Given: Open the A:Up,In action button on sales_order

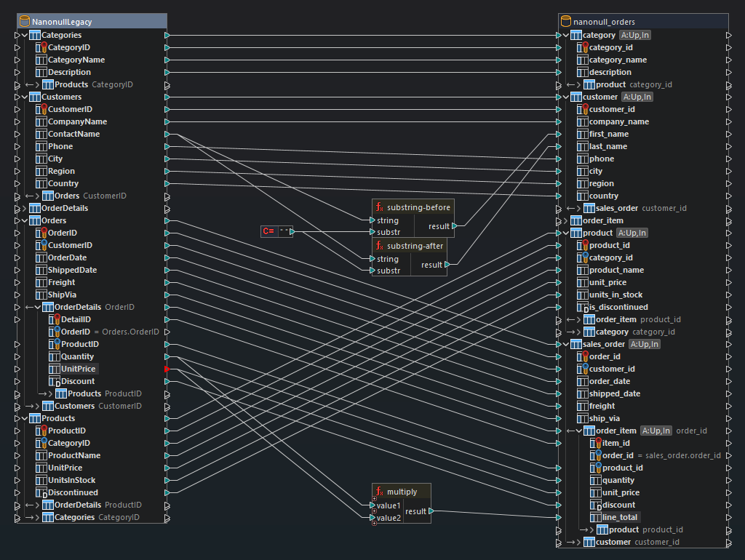Looking at the screenshot, I should (x=645, y=344).
